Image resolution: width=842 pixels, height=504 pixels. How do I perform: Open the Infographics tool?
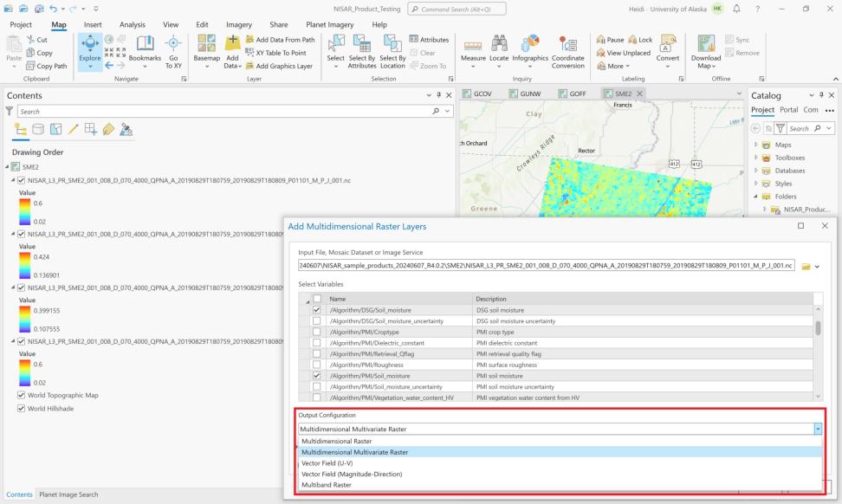point(530,52)
